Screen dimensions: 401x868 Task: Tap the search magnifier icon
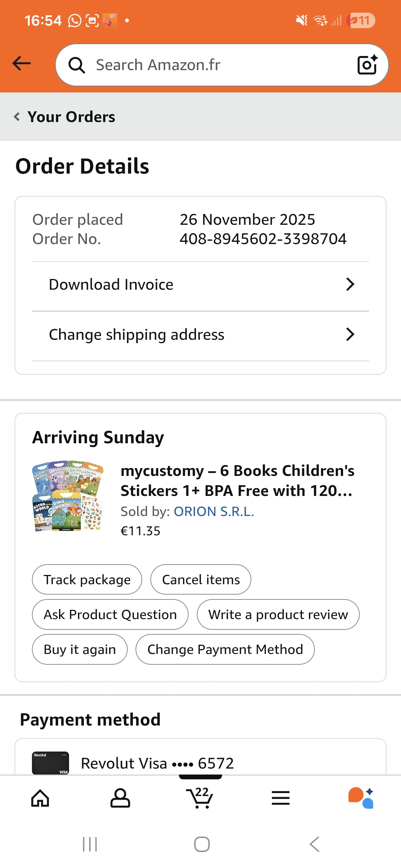coord(77,65)
